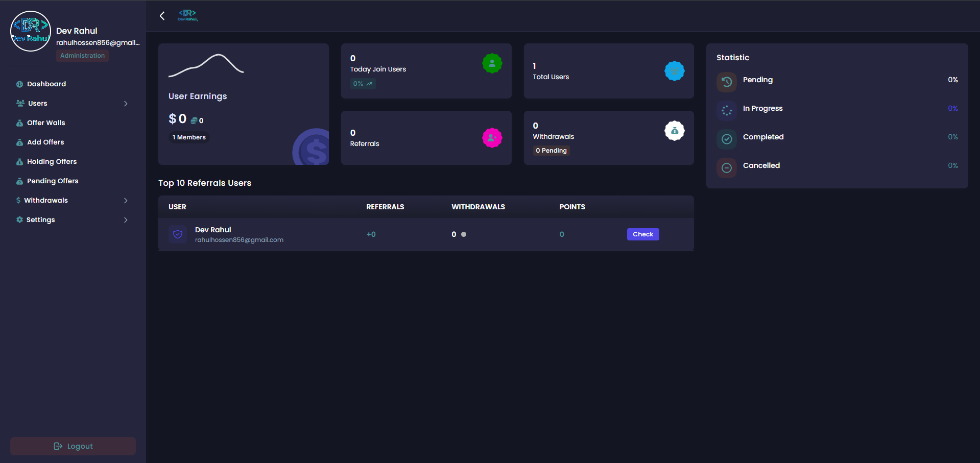This screenshot has width=980, height=463.
Task: Open Dashboard from the sidebar
Action: click(x=46, y=84)
